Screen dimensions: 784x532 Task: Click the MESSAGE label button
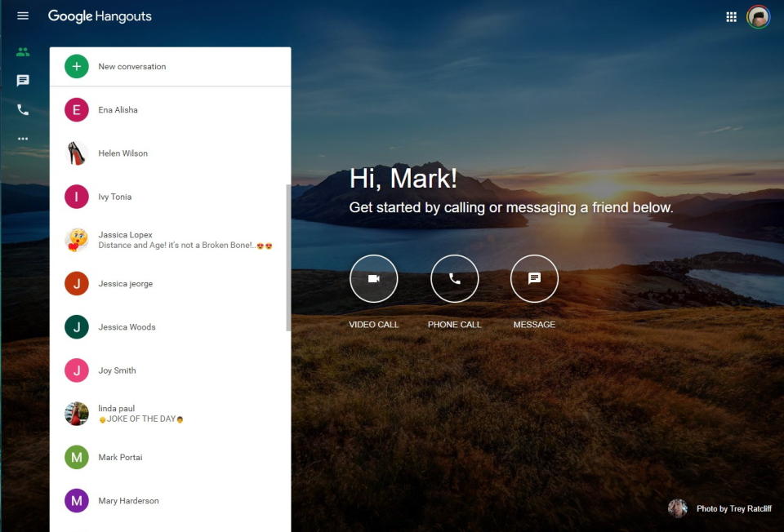[x=534, y=324]
